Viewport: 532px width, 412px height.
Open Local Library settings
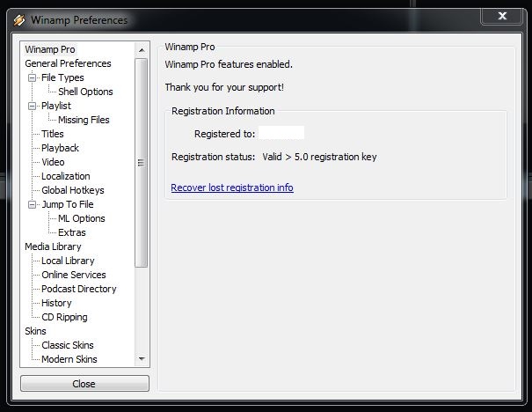68,261
